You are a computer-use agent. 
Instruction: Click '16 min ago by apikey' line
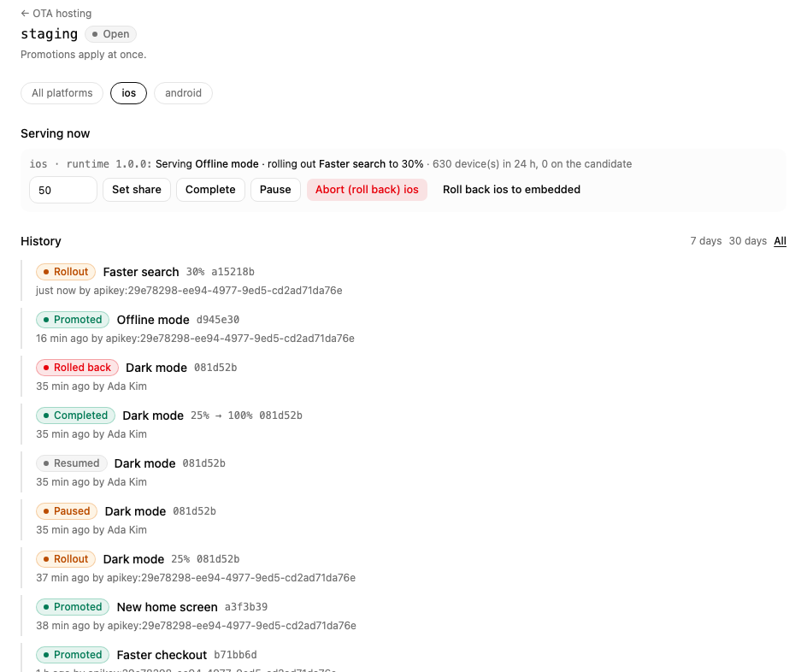click(x=195, y=338)
